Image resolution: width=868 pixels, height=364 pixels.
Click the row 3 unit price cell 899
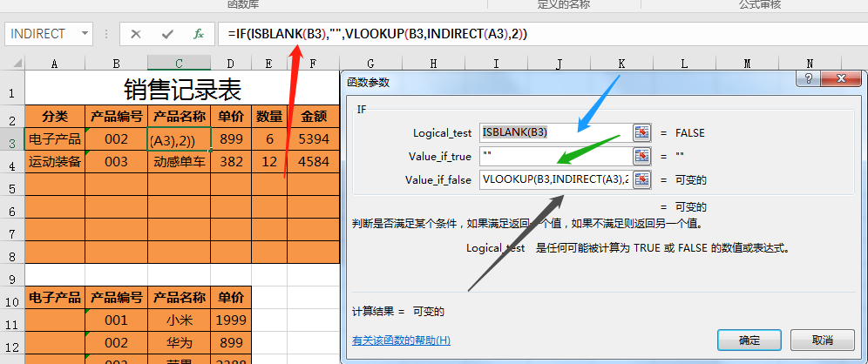tap(231, 138)
